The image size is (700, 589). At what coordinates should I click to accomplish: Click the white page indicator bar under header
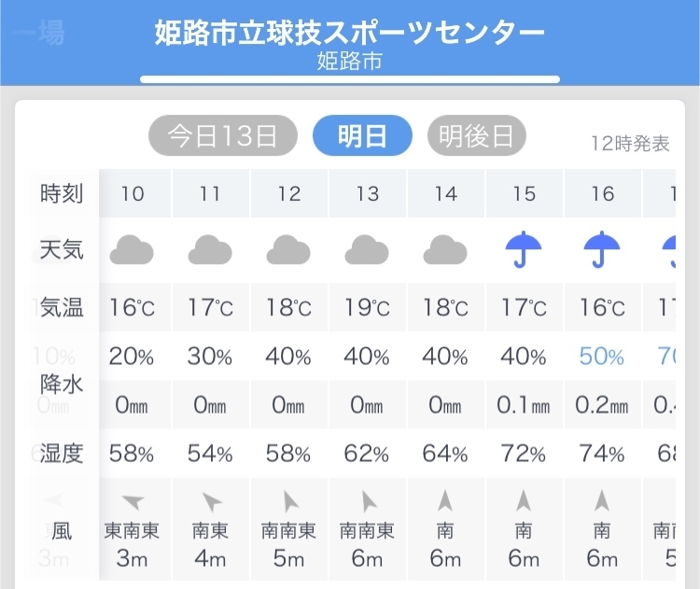pos(350,79)
